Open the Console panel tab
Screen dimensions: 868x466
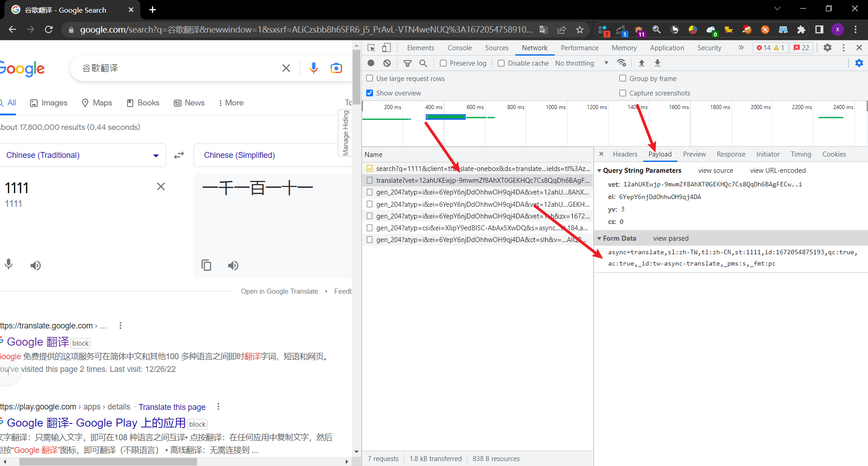(459, 48)
